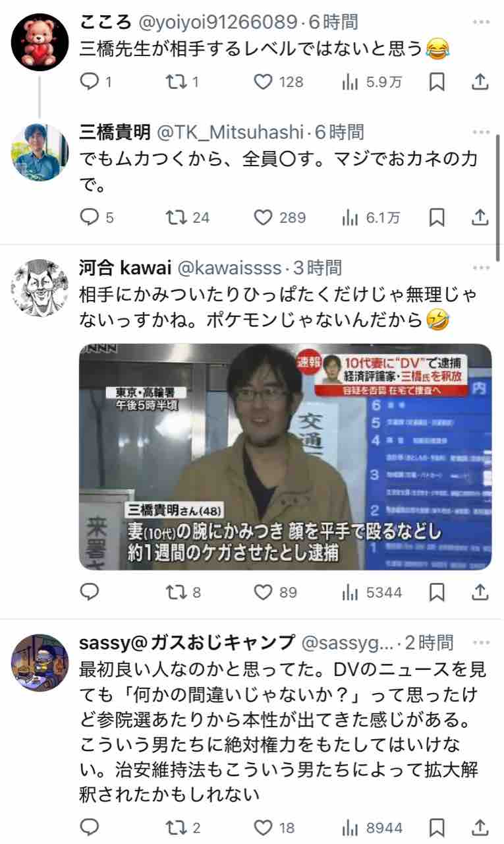Bookmark 三橋貴明's tweet

coord(437,217)
